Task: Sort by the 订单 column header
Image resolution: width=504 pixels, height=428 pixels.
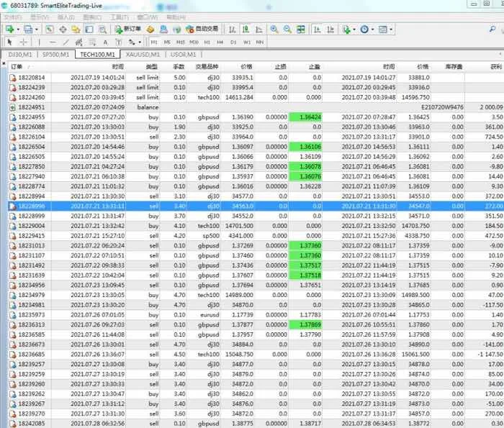Action: [x=17, y=66]
